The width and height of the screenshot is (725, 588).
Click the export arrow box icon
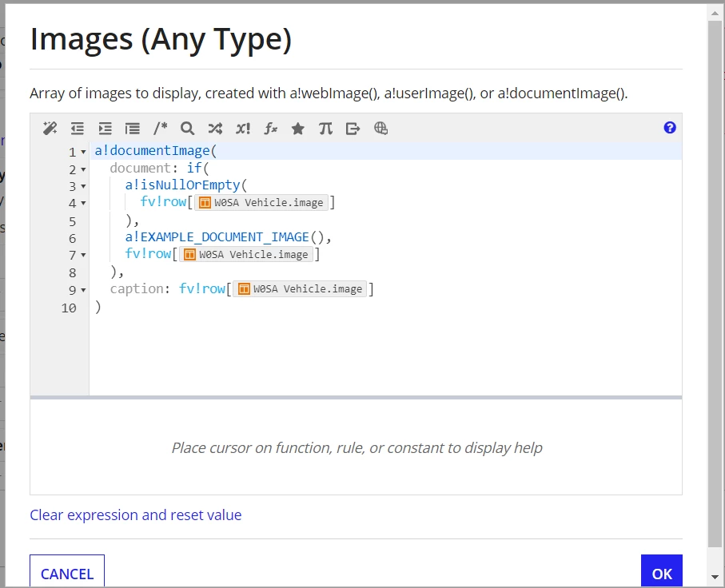[x=353, y=128]
